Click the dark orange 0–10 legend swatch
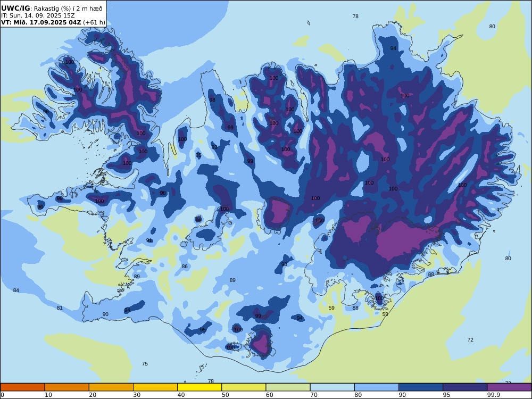 (22, 387)
